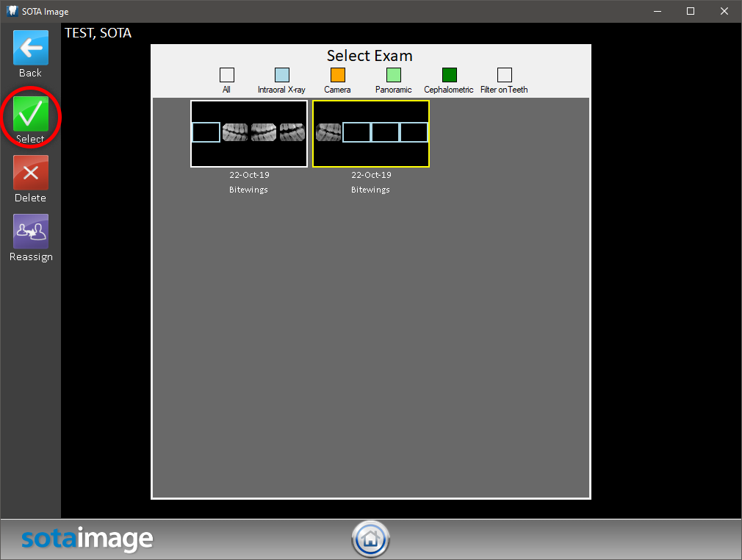Screen dimensions: 742x560
Task: Filter exams by the orange Camera swatch
Action: [x=337, y=75]
